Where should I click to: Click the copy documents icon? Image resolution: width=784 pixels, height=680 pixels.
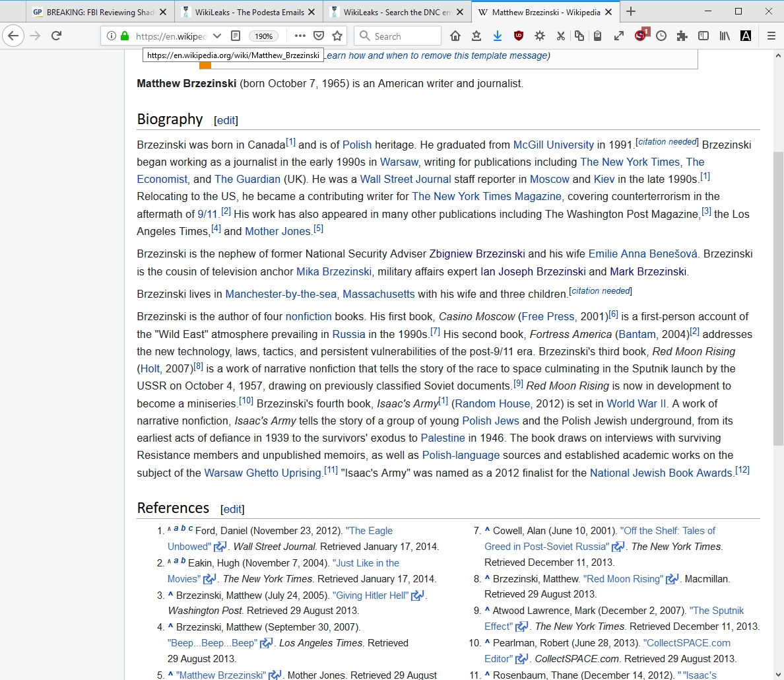[579, 36]
